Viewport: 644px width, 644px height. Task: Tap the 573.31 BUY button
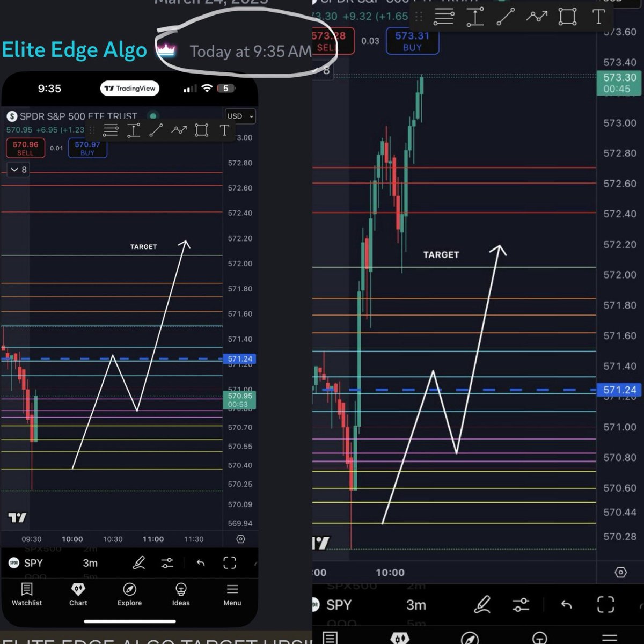412,41
